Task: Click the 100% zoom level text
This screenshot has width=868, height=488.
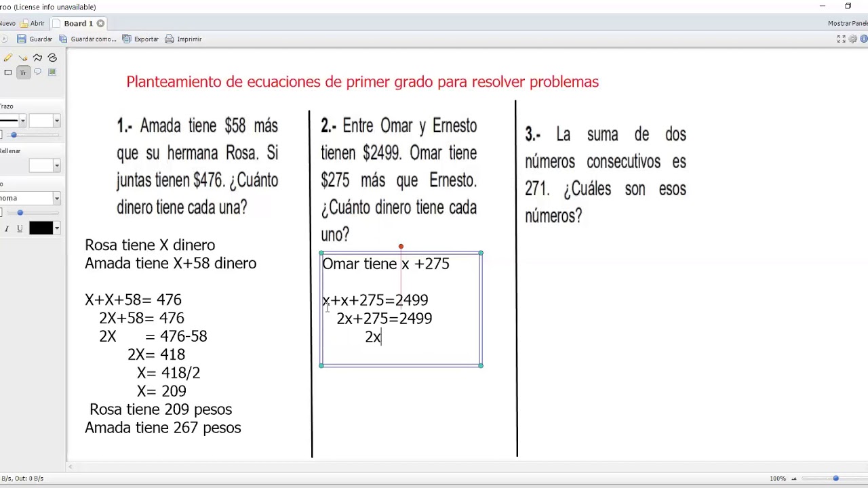Action: (x=778, y=479)
